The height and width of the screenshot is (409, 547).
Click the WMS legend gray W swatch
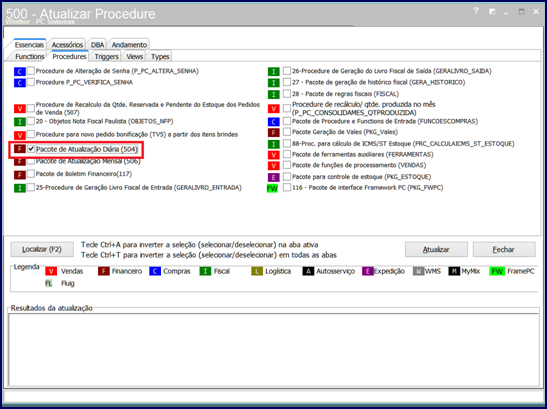coord(418,271)
